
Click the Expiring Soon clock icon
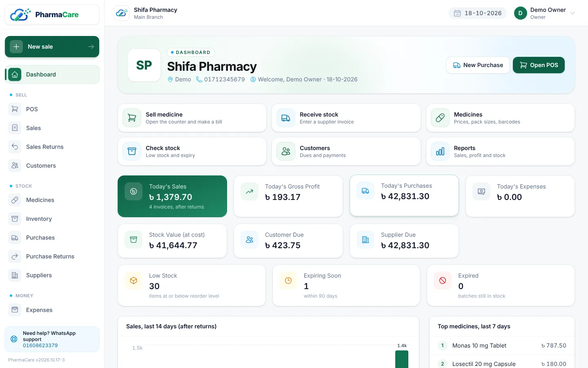tap(288, 280)
